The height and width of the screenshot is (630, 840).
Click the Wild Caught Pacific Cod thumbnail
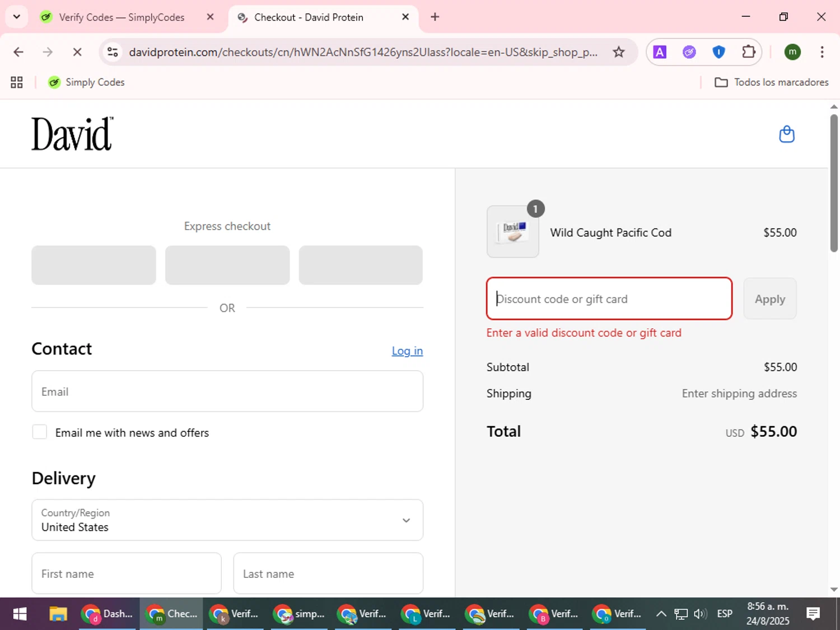click(513, 232)
